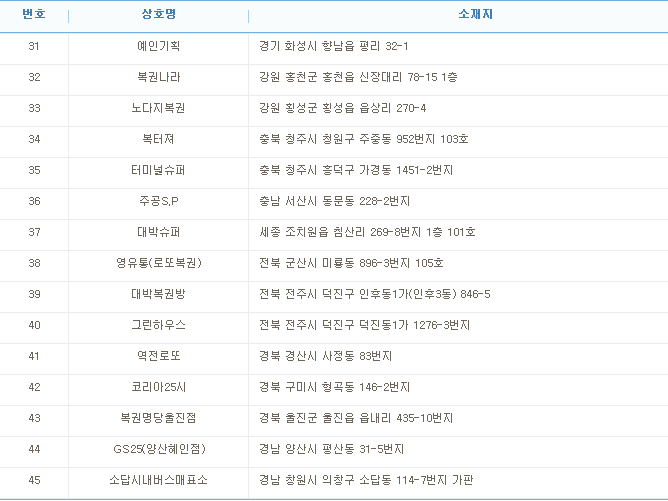Click the 번호 column header
The image size is (668, 501).
pyautogui.click(x=34, y=14)
